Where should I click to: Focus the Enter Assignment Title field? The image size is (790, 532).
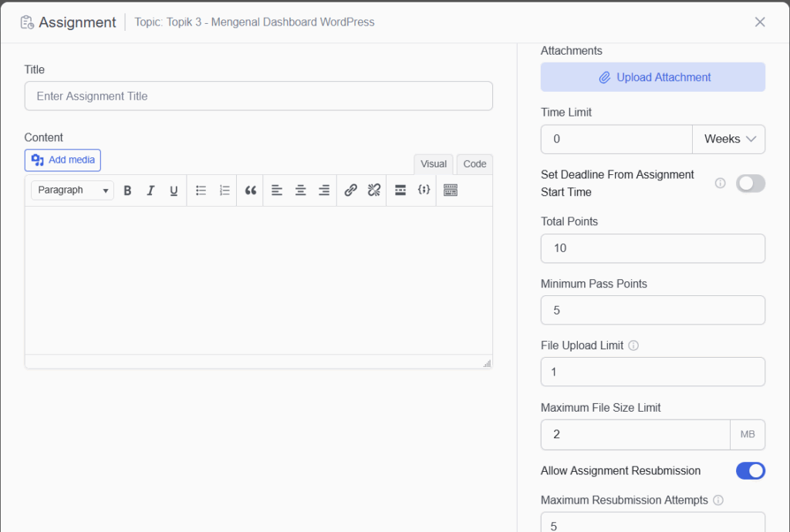[x=258, y=96]
